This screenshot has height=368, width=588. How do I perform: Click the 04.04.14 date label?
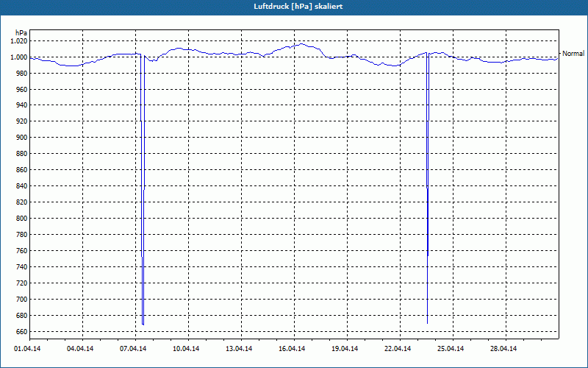(x=80, y=349)
